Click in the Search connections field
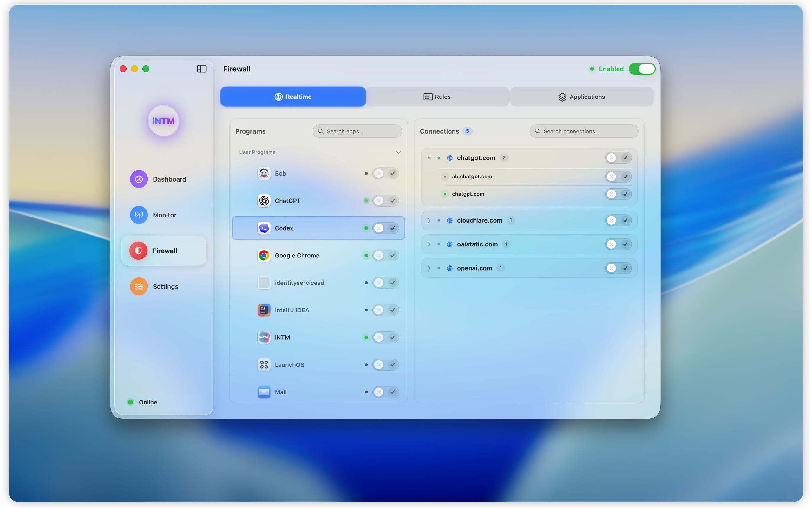This screenshot has width=812, height=508. (584, 131)
